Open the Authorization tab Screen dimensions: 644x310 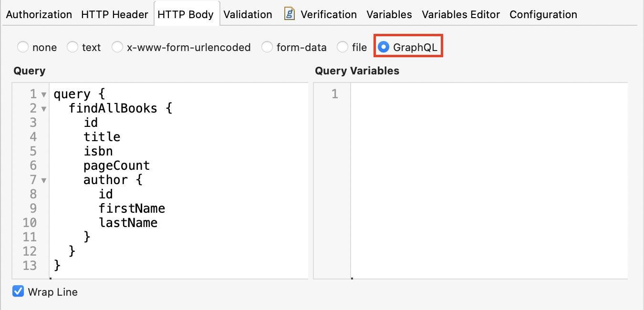tap(39, 15)
